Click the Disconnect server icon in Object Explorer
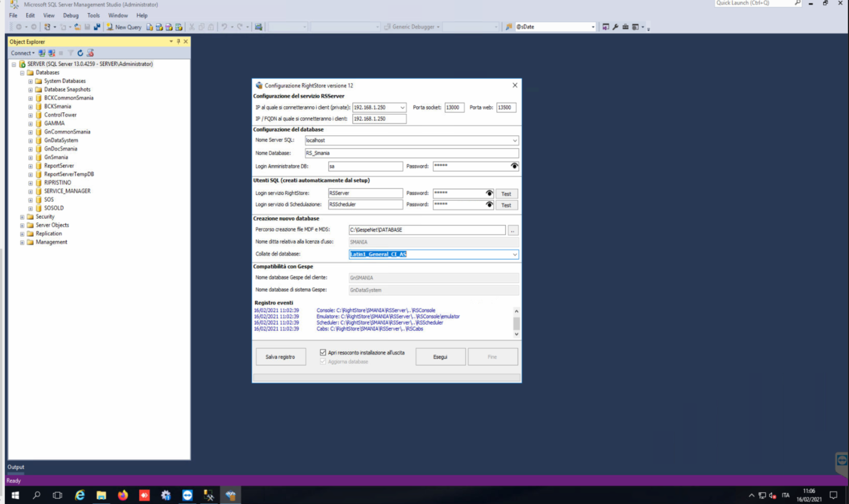849x504 pixels. tap(51, 53)
